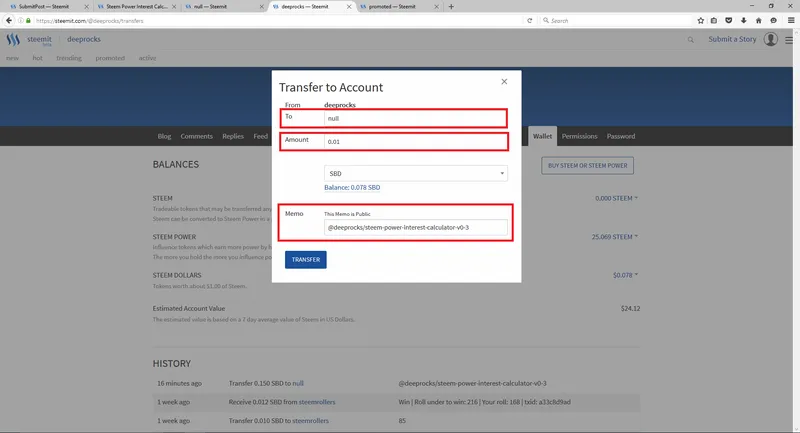The image size is (800, 433).
Task: Switch to the promoted — Steemit tab
Action: coord(399,7)
